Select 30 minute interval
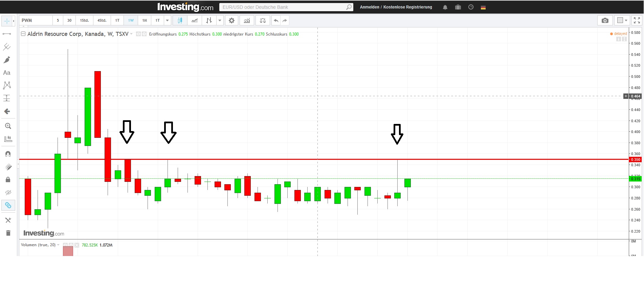Image resolution: width=644 pixels, height=298 pixels. coord(69,20)
